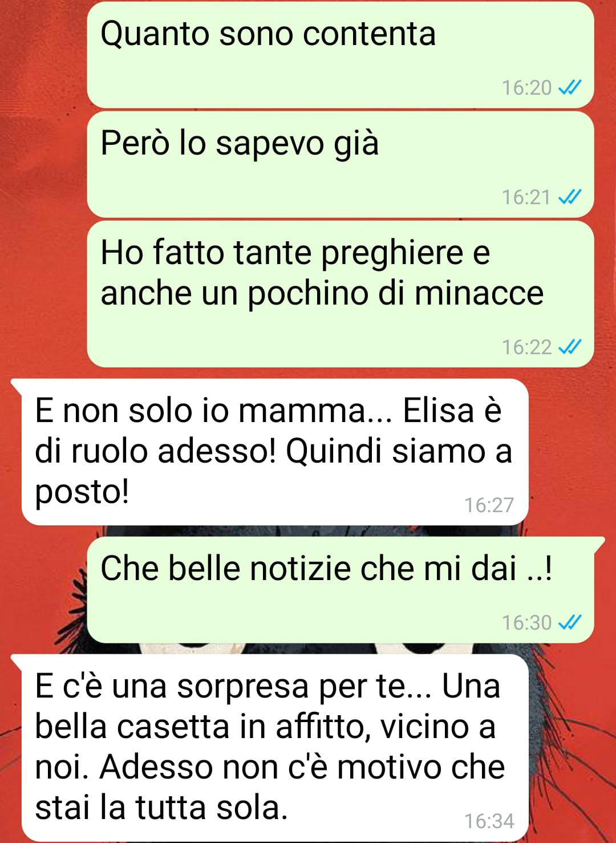Tap the "Però lo sapevo già" message
Image resolution: width=616 pixels, height=843 pixels.
tap(341, 164)
